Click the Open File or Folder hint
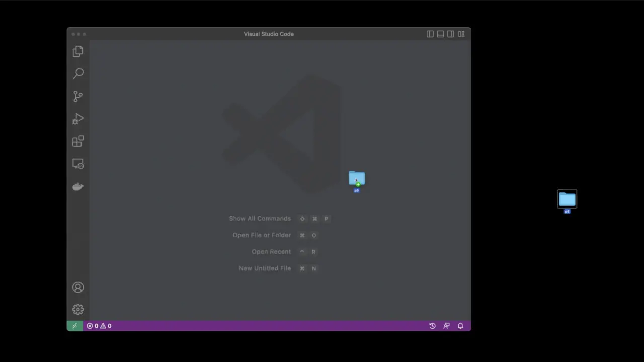Image resolution: width=644 pixels, height=362 pixels. (x=262, y=235)
